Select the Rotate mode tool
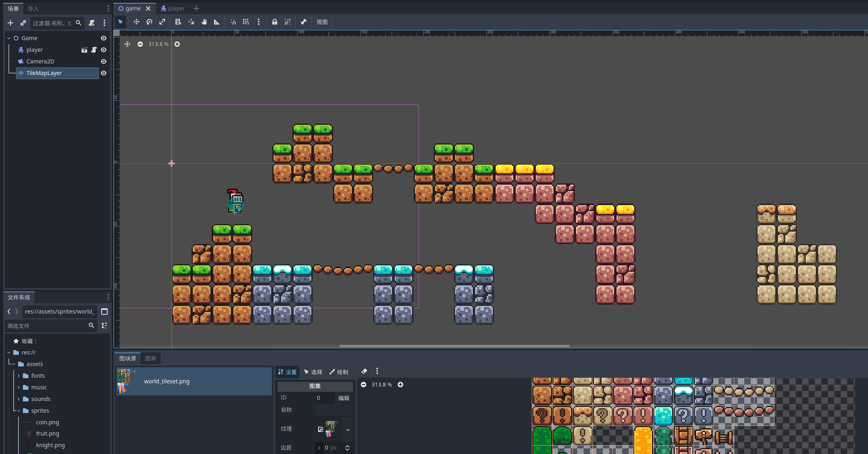 149,22
